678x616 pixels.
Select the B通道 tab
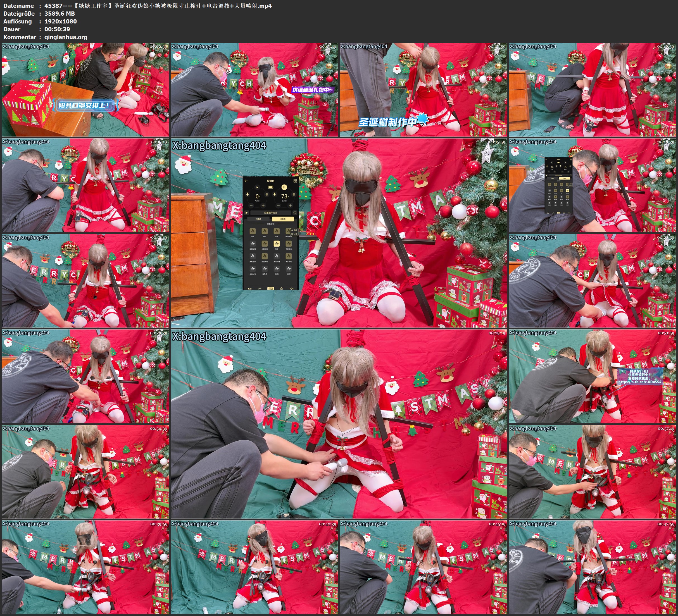coord(283,219)
